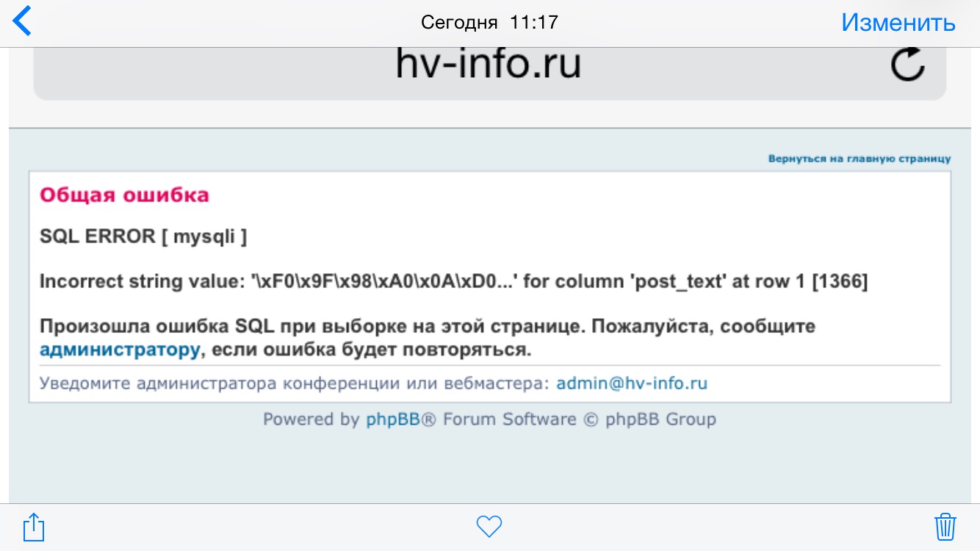Delete the screenshot using the trash icon
This screenshot has width=980, height=551.
pos(945,527)
